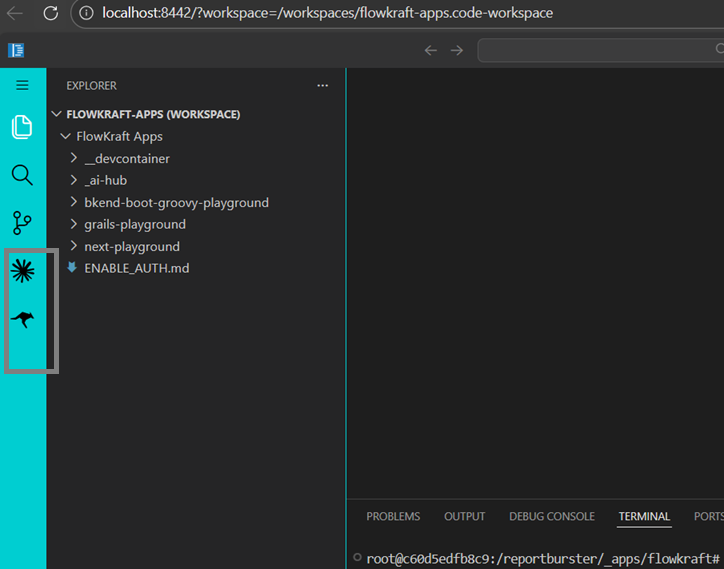The height and width of the screenshot is (569, 724).
Task: Switch to the OUTPUT panel tab
Action: pos(465,516)
